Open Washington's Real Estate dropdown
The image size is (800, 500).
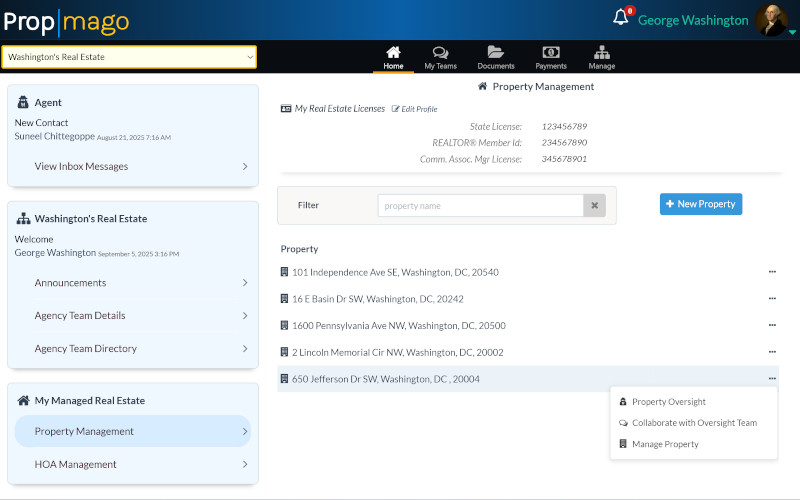[x=129, y=57]
